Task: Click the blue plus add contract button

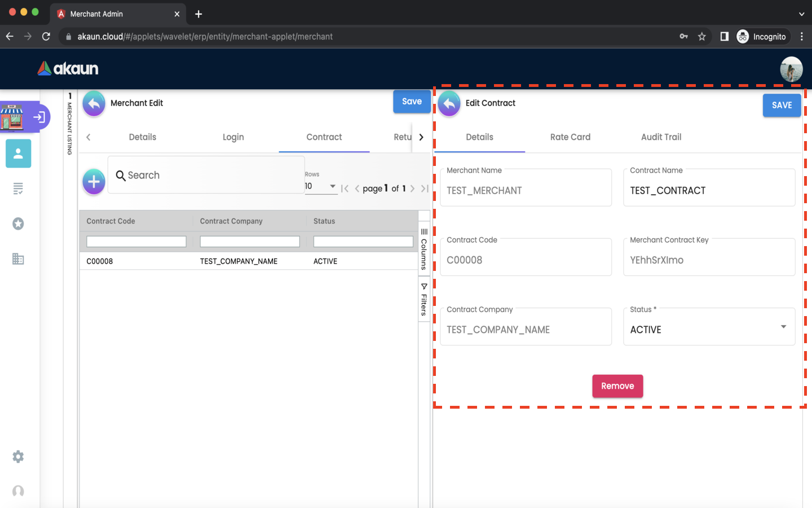Action: coord(94,182)
